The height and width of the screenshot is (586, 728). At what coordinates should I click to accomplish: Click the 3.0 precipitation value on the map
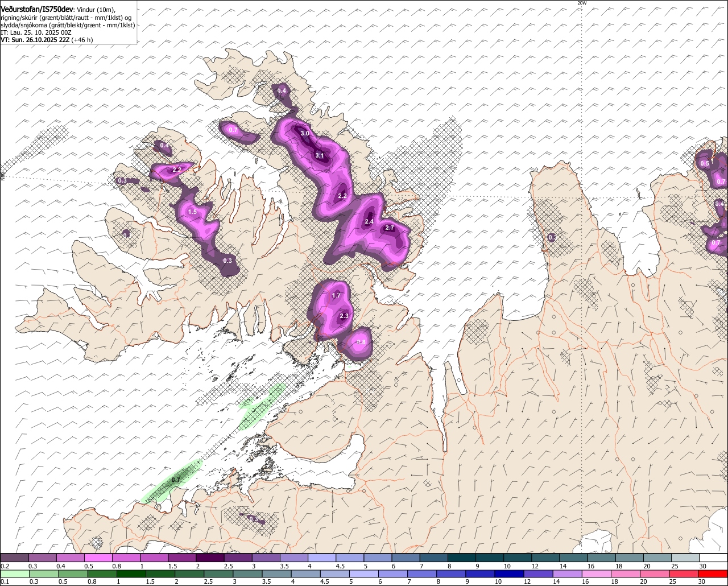coord(305,133)
